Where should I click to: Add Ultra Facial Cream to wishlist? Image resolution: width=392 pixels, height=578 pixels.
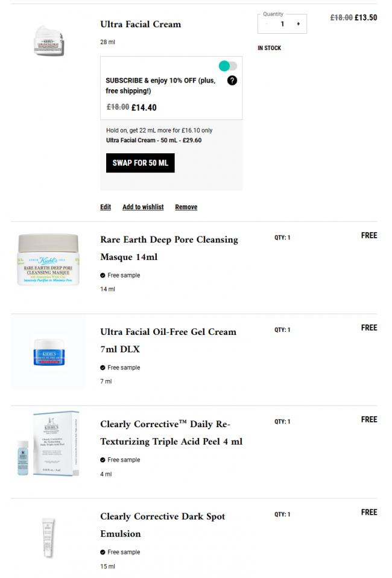click(x=143, y=207)
